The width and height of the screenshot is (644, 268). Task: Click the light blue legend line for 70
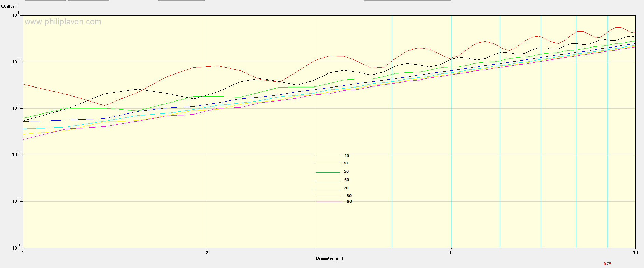click(x=327, y=189)
